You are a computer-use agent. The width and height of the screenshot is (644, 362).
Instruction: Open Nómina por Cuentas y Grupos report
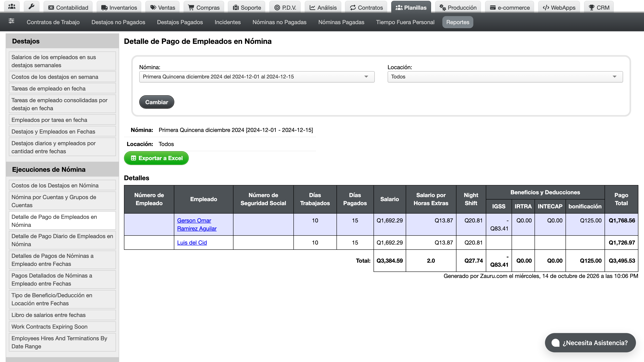tap(62, 201)
